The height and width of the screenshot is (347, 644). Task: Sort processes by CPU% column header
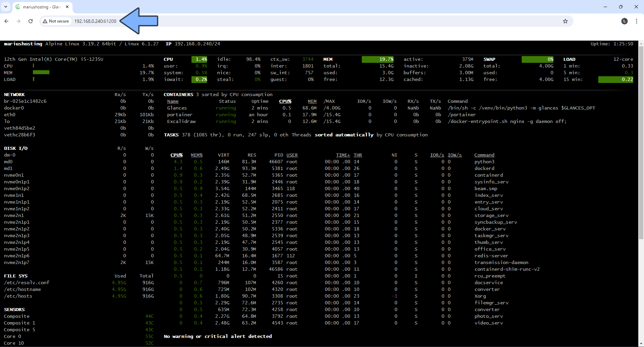pyautogui.click(x=176, y=155)
